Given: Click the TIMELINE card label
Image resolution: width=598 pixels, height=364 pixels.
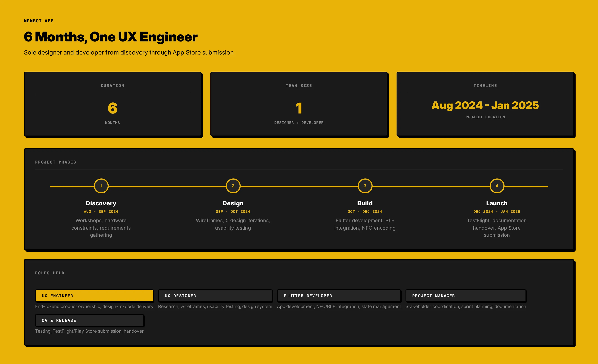Looking at the screenshot, I should coord(485,85).
